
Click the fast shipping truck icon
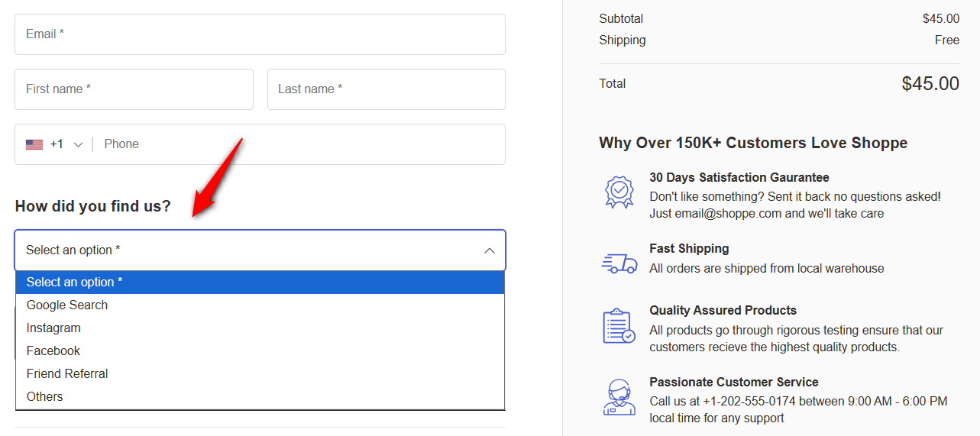pyautogui.click(x=619, y=263)
